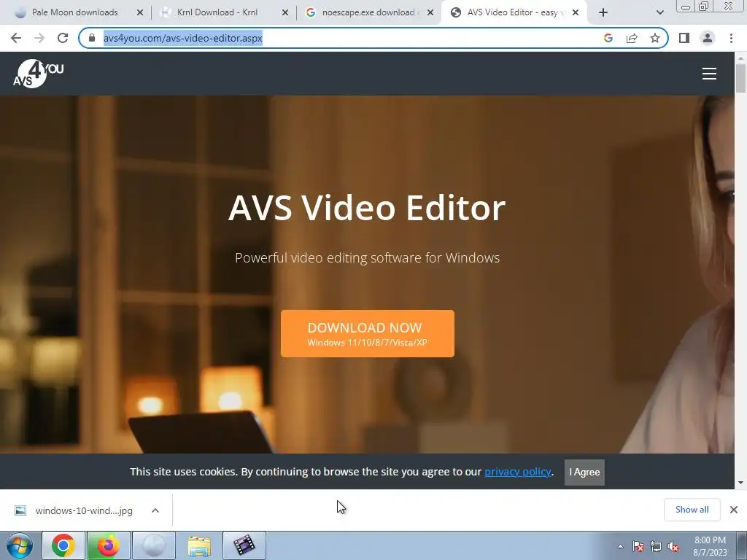Close the Pale Moon downloads tab
Viewport: 747px width, 560px height.
click(x=140, y=12)
